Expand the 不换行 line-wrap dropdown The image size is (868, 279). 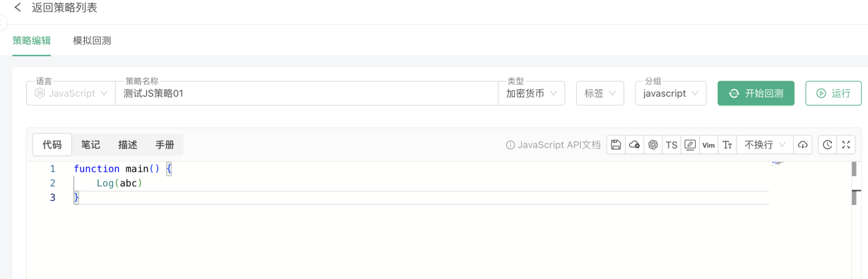(x=765, y=145)
